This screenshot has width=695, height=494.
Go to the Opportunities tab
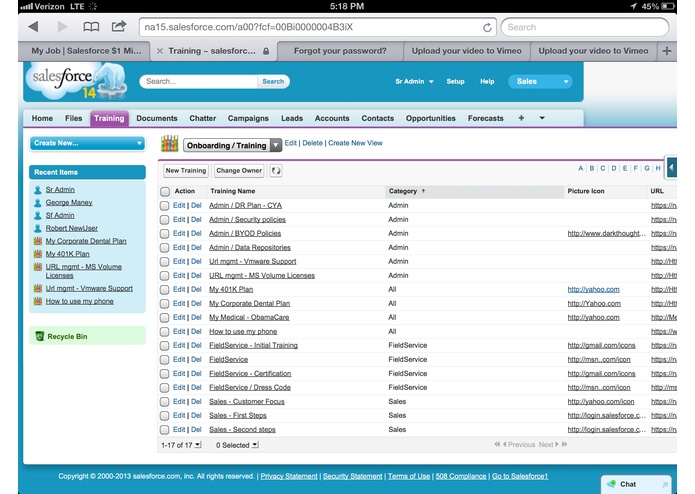pos(431,118)
